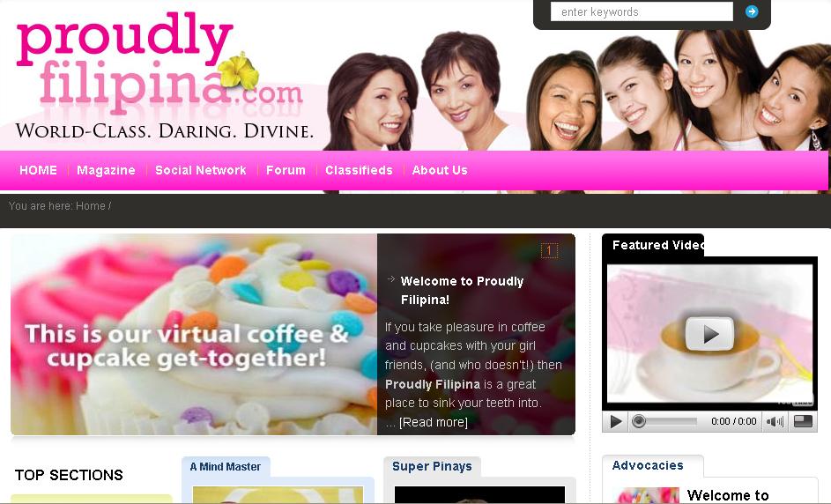
Task: Click the yellow flower in the Proudly Filipina logo
Action: 238,70
